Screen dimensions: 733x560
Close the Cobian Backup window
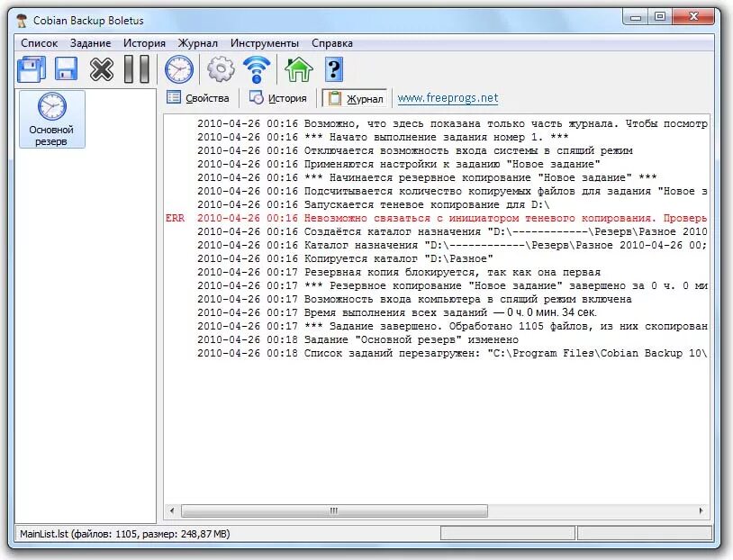(693, 17)
